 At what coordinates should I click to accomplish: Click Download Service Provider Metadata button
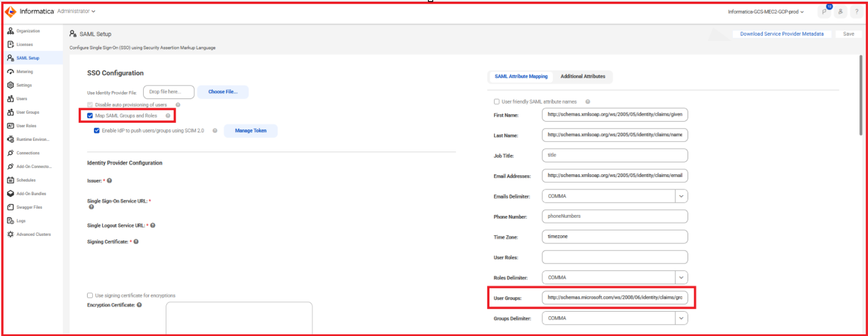click(x=782, y=34)
